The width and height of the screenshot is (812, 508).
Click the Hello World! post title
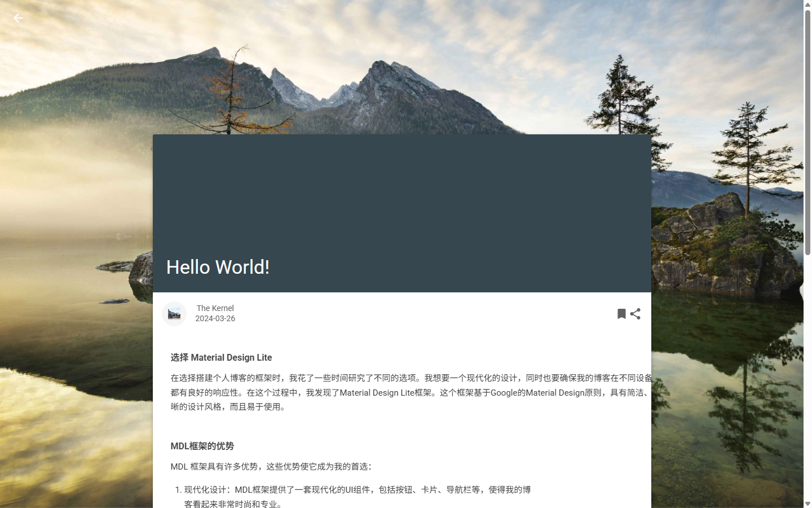click(218, 267)
